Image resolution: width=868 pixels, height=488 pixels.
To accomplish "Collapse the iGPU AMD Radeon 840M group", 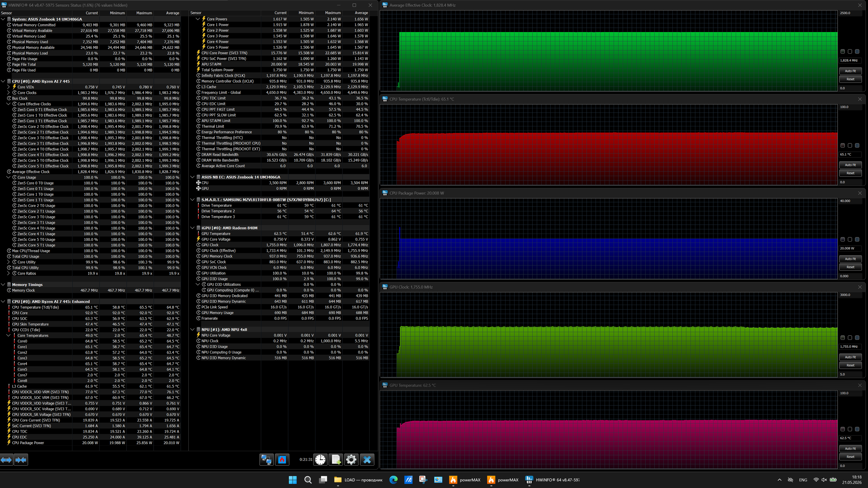I will click(x=192, y=228).
